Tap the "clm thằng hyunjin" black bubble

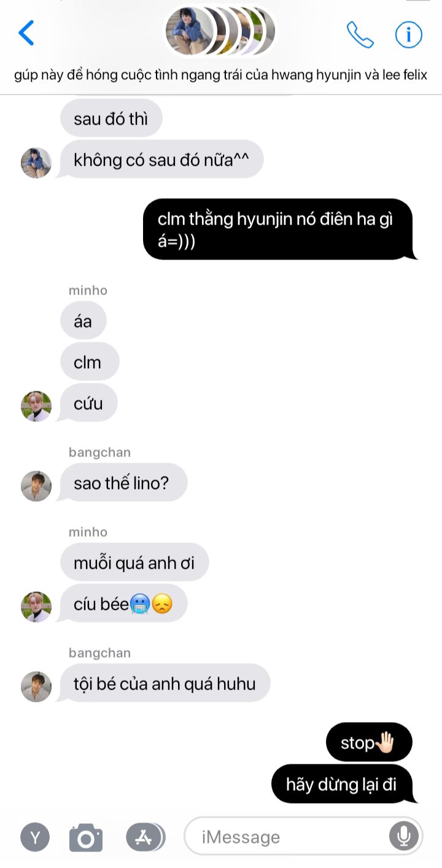tap(280, 229)
